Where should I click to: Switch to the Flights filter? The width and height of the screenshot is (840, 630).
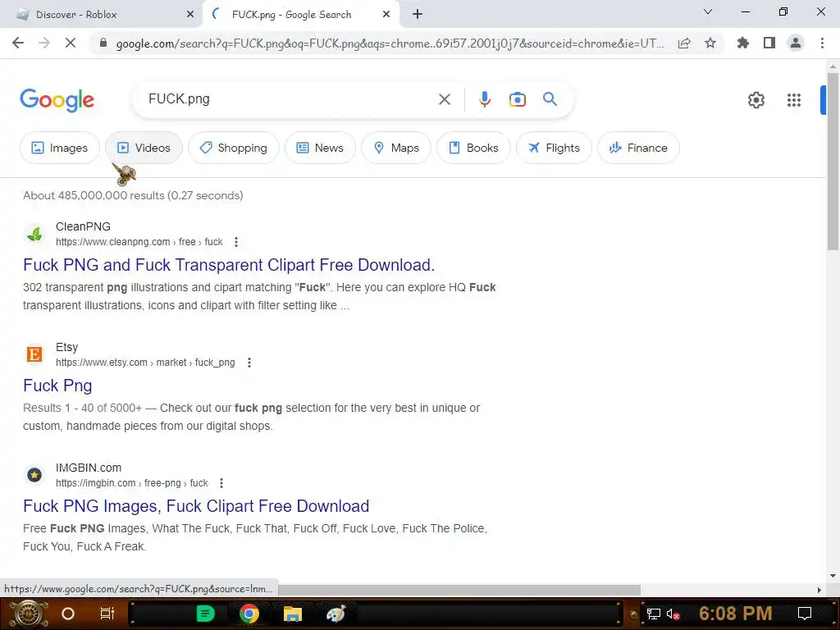[x=554, y=148]
